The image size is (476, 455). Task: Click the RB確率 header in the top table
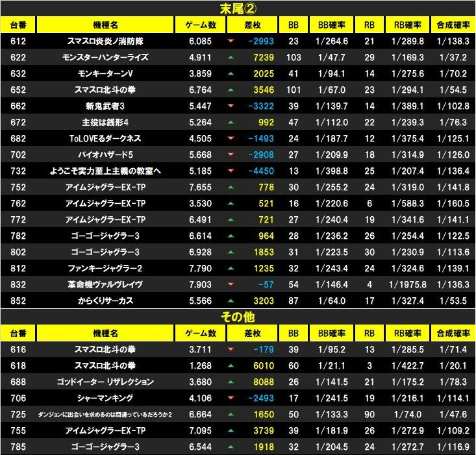pos(407,25)
